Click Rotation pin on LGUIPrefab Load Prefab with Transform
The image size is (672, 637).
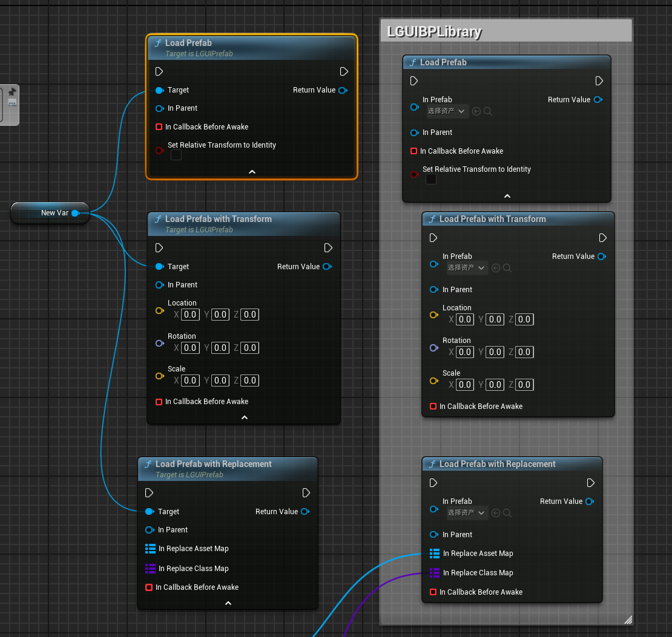pos(159,343)
